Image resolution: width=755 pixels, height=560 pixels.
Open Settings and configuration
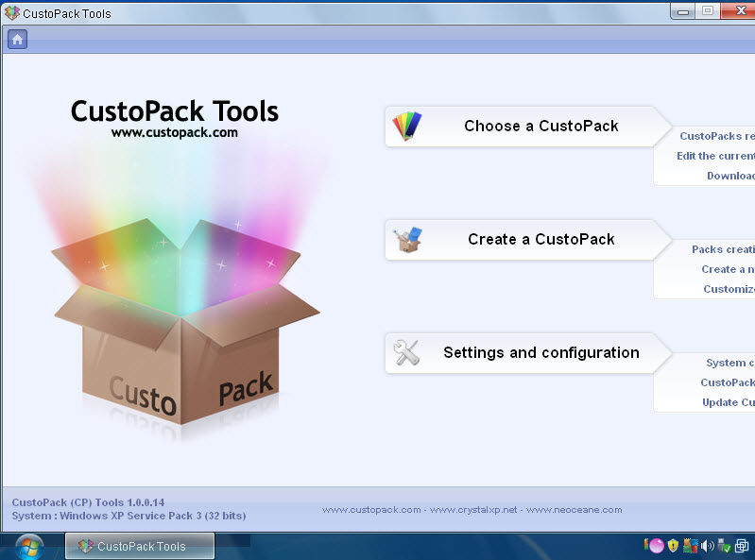coord(527,353)
